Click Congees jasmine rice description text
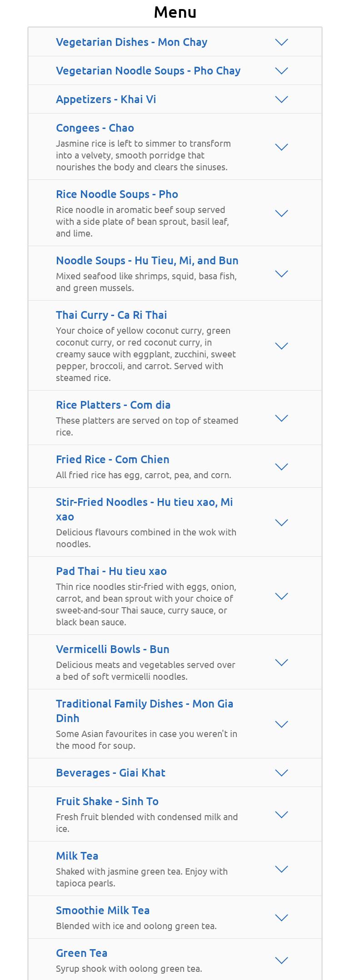The width and height of the screenshot is (350, 980). (x=143, y=155)
